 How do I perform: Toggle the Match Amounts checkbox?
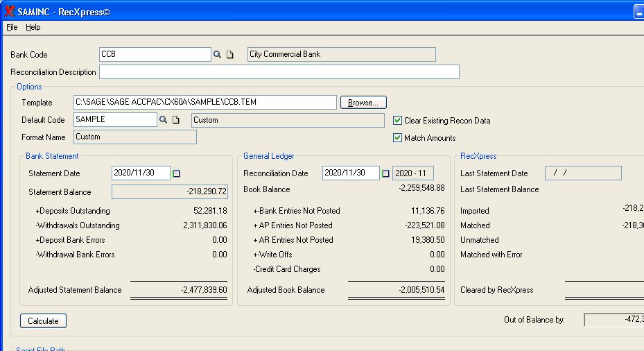397,138
